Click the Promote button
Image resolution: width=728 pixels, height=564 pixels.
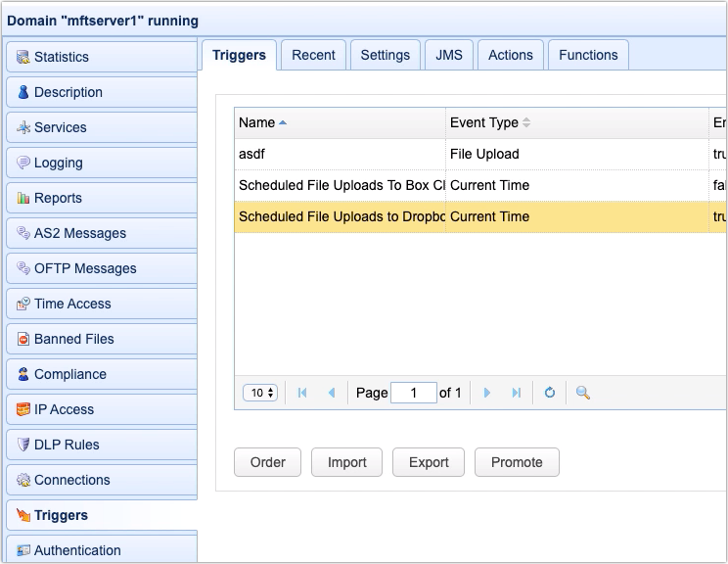point(517,462)
